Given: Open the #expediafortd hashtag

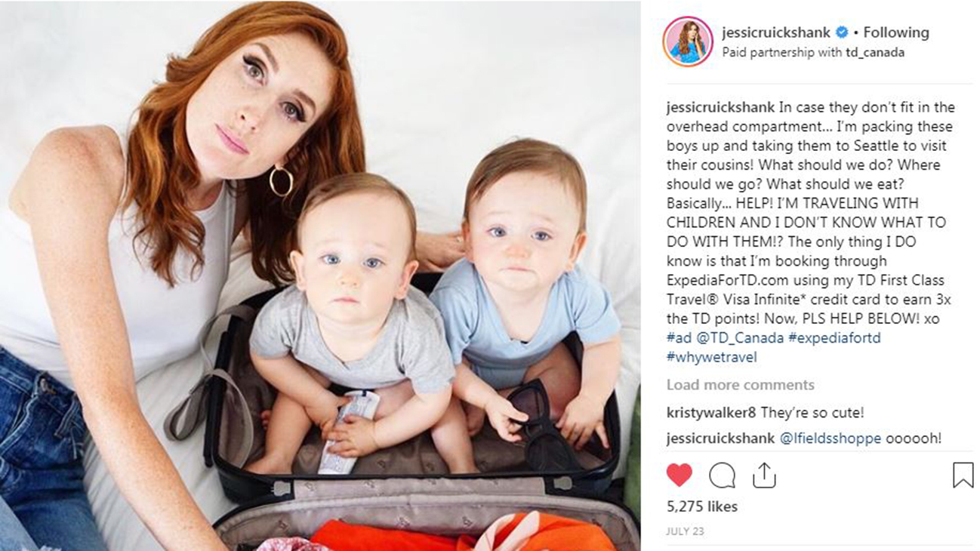Looking at the screenshot, I should pyautogui.click(x=834, y=338).
